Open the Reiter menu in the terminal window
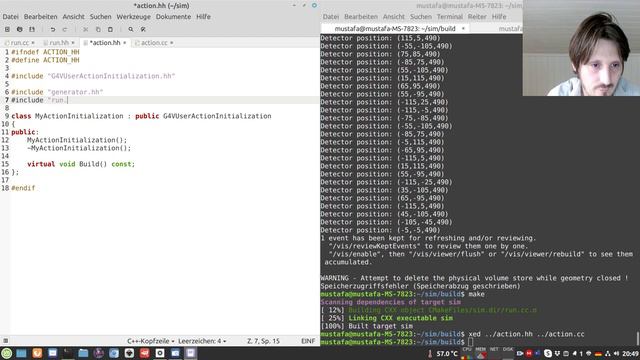 [477, 17]
